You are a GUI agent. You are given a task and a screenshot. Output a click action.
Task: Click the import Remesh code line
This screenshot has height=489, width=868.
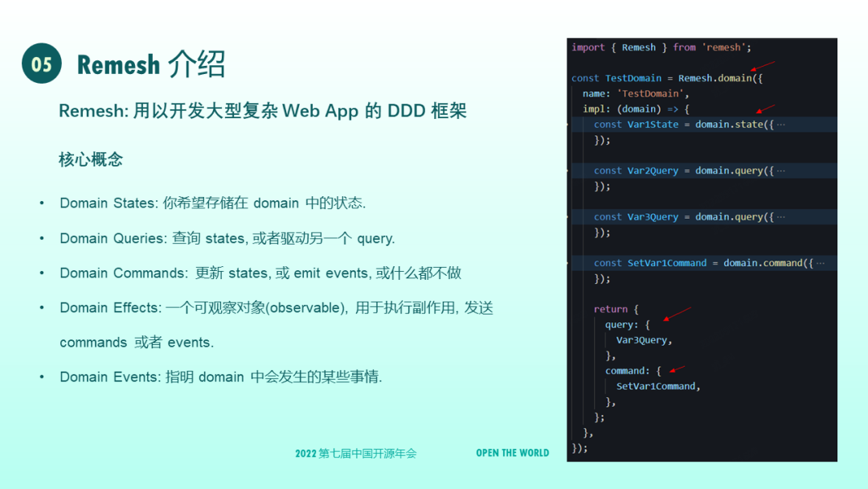(x=661, y=47)
